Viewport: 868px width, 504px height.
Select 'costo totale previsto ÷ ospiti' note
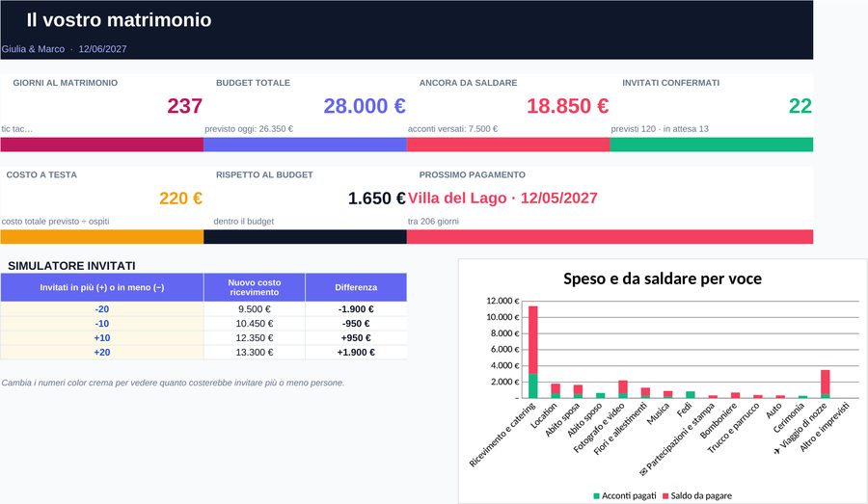[x=55, y=221]
